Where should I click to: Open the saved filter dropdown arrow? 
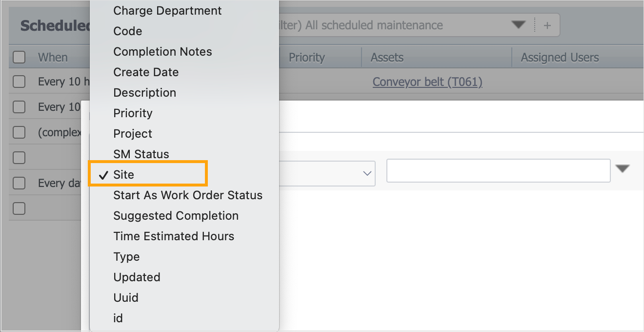coord(518,25)
